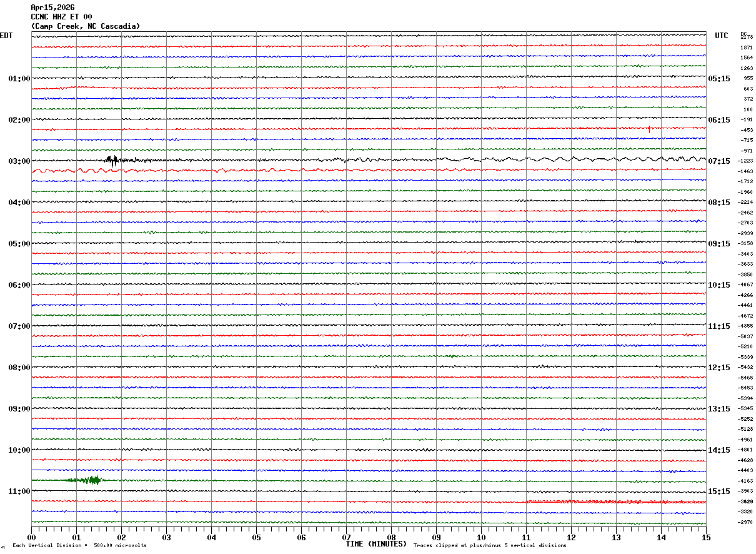Select the 06:00 EDT hour label
Image resolution: width=756 pixels, height=554 pixels.
tap(19, 285)
